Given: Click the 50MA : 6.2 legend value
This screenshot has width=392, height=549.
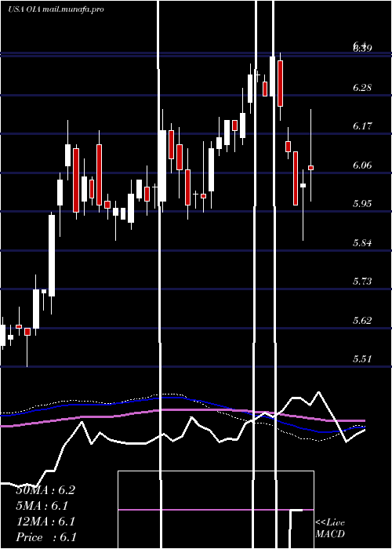Looking at the screenshot, I should tap(45, 490).
